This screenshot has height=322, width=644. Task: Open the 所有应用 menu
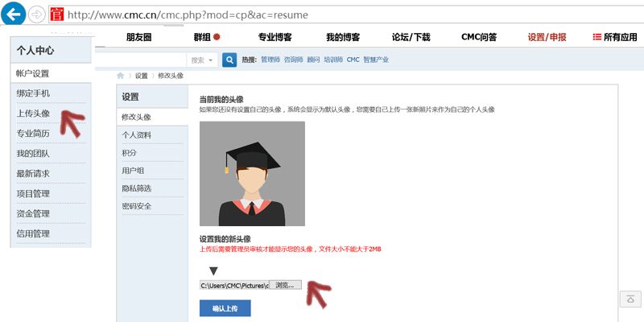tap(620, 37)
